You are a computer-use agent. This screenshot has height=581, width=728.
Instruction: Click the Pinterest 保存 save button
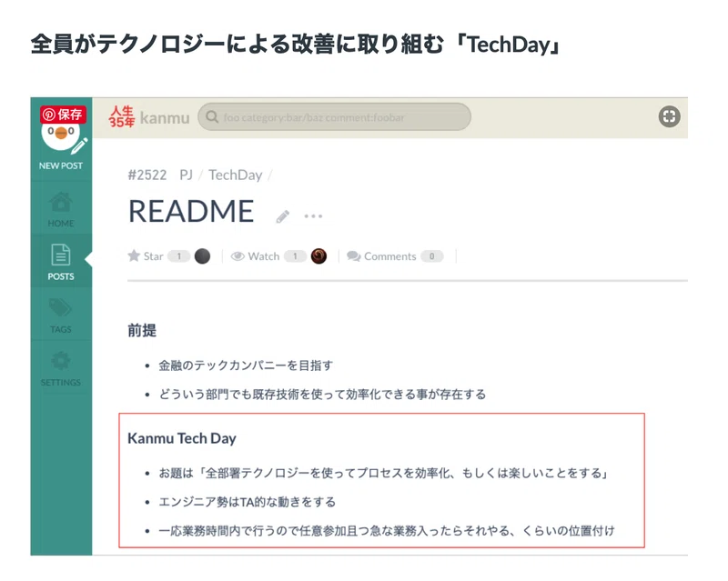(63, 115)
